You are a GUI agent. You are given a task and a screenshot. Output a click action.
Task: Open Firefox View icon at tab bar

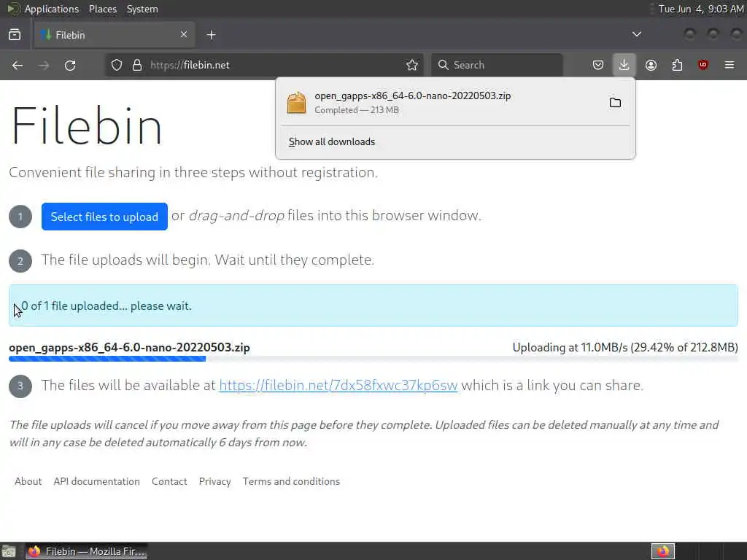(15, 35)
